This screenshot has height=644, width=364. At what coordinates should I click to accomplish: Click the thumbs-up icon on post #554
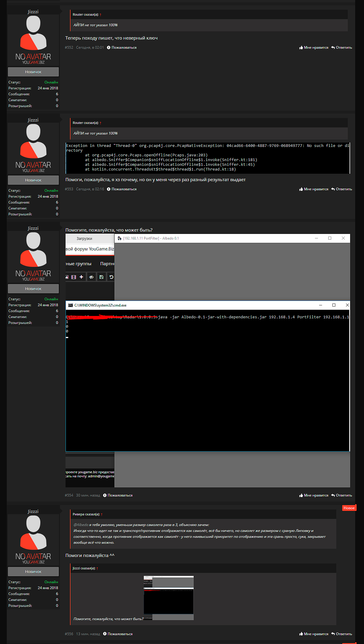click(301, 495)
